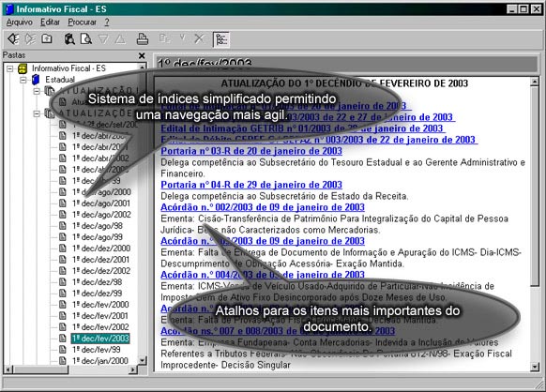Image resolution: width=546 pixels, height=392 pixels.
Task: Open link Portaria nº 04-R de 29 de janeiro
Action: click(251, 185)
